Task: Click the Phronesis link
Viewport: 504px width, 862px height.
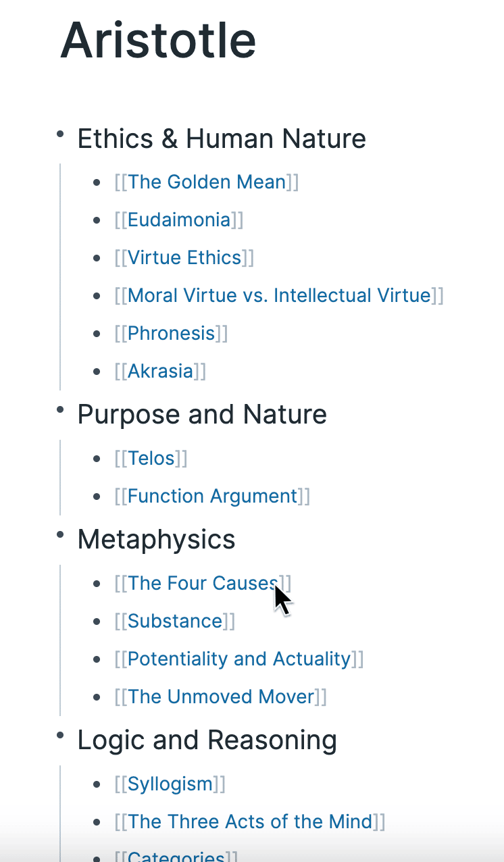Action: [x=172, y=333]
